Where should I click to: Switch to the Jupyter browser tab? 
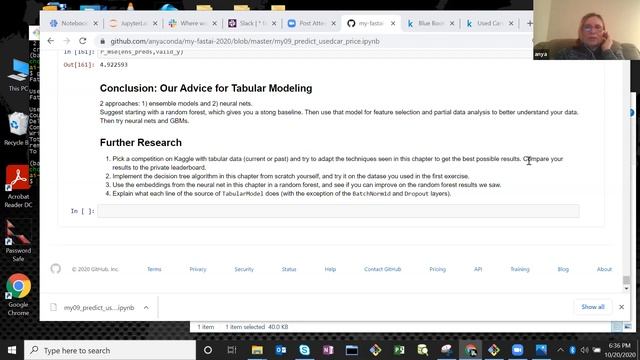pyautogui.click(x=133, y=23)
